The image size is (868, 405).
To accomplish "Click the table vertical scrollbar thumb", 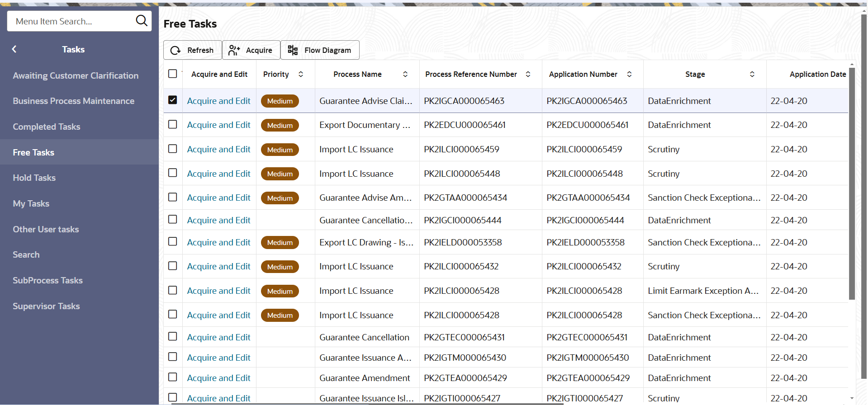I will (x=852, y=183).
